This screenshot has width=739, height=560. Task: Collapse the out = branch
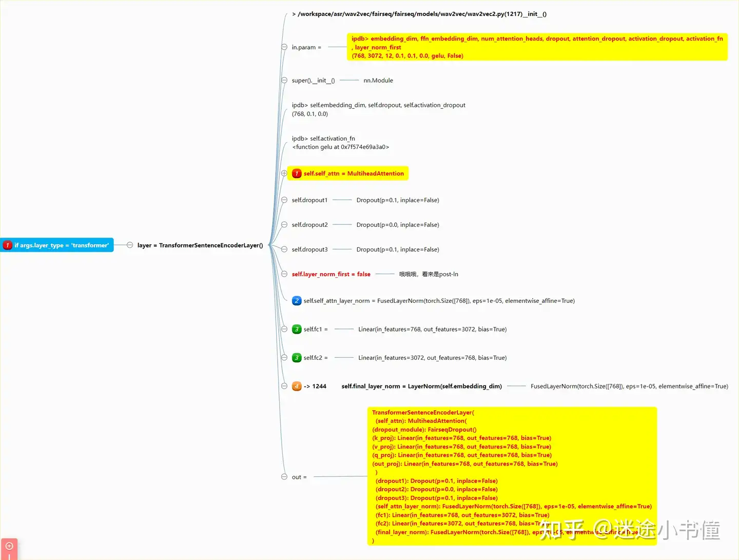[x=284, y=477]
